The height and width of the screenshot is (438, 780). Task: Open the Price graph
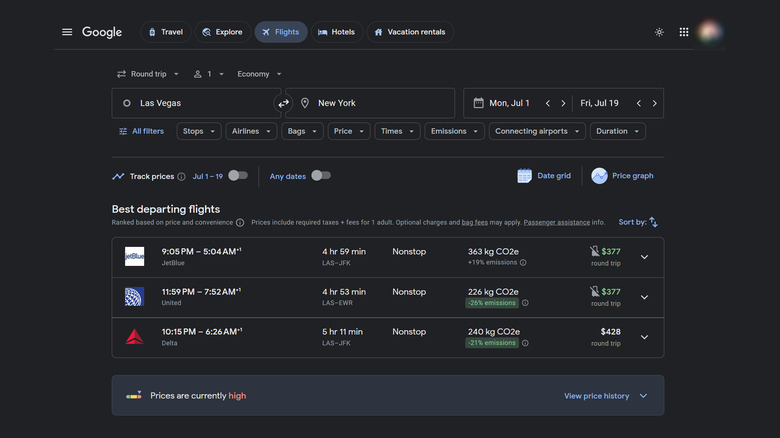[x=622, y=176]
